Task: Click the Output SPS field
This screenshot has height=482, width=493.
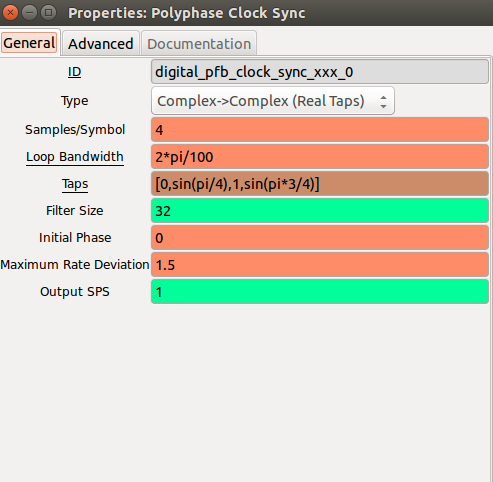Action: point(320,292)
